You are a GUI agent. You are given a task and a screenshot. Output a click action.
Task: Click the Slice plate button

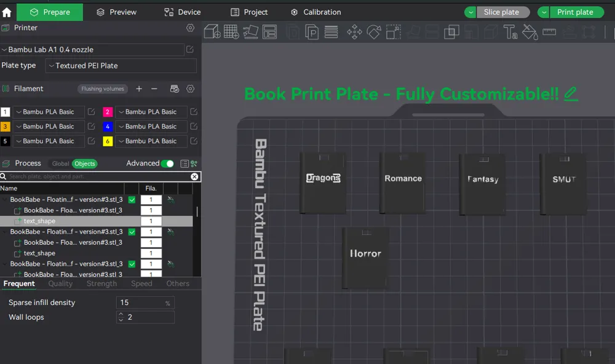(x=503, y=12)
